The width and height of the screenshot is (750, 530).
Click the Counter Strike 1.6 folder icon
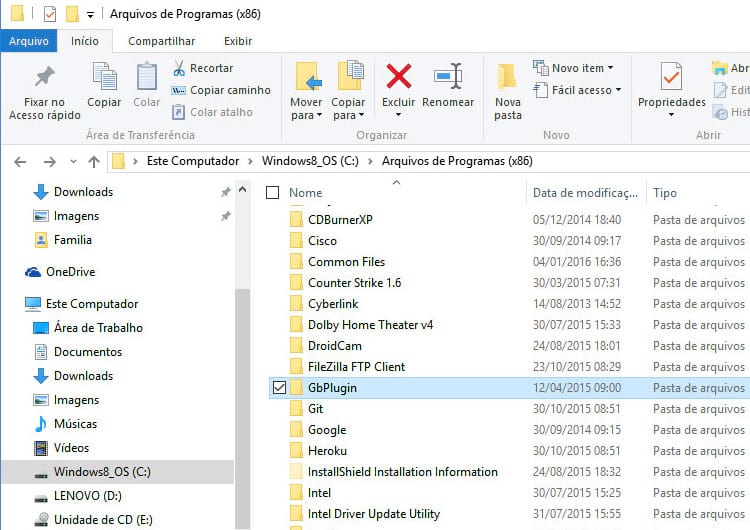tap(296, 283)
